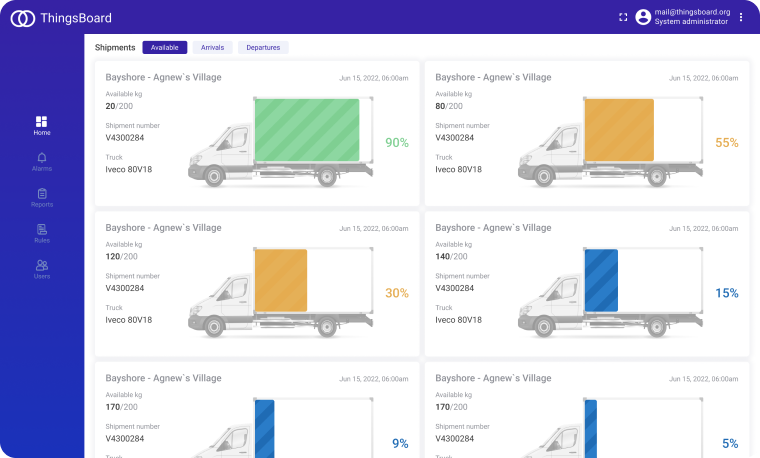The image size is (760, 458).
Task: Click the 15% load value
Action: coord(727,293)
